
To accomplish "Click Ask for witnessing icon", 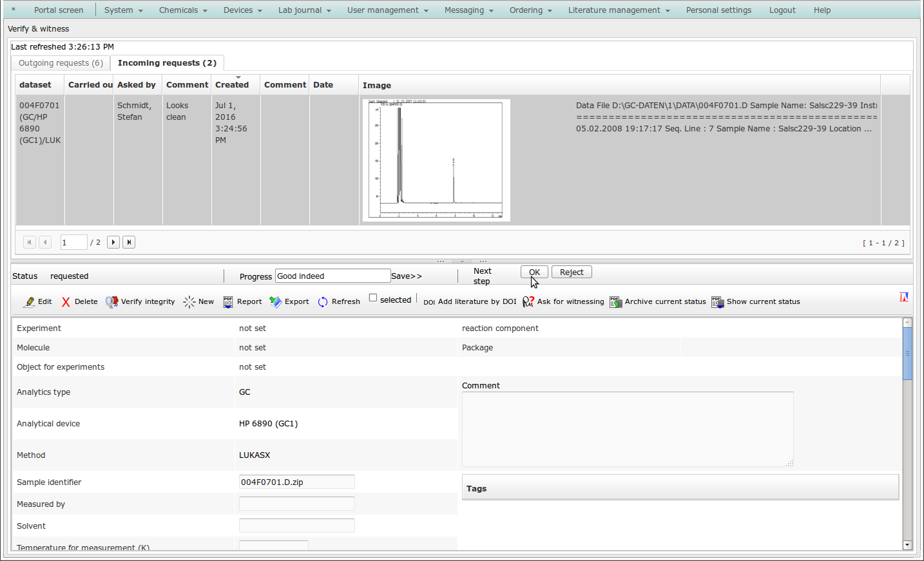I will tap(528, 302).
